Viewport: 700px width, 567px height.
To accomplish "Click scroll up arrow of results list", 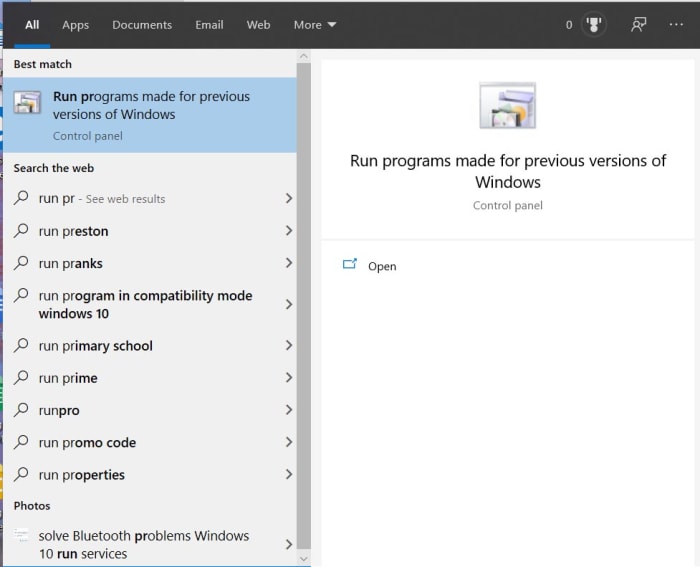I will [x=304, y=56].
